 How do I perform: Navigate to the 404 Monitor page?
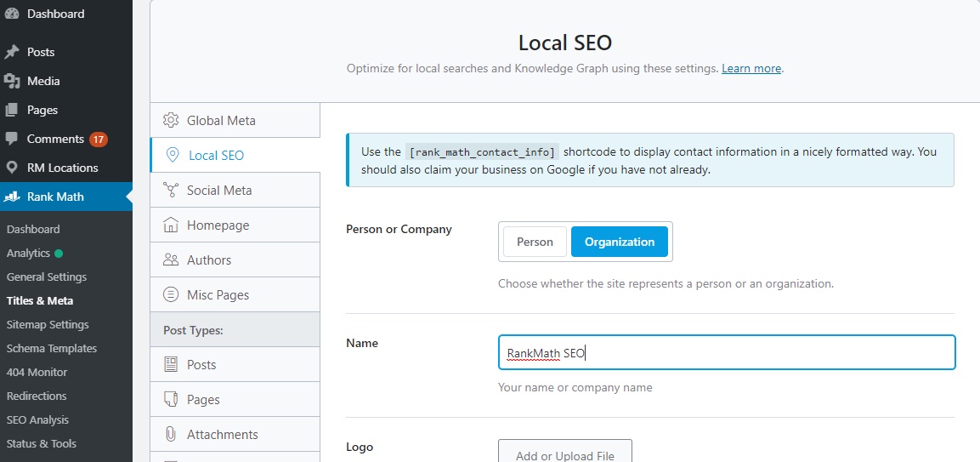(37, 372)
